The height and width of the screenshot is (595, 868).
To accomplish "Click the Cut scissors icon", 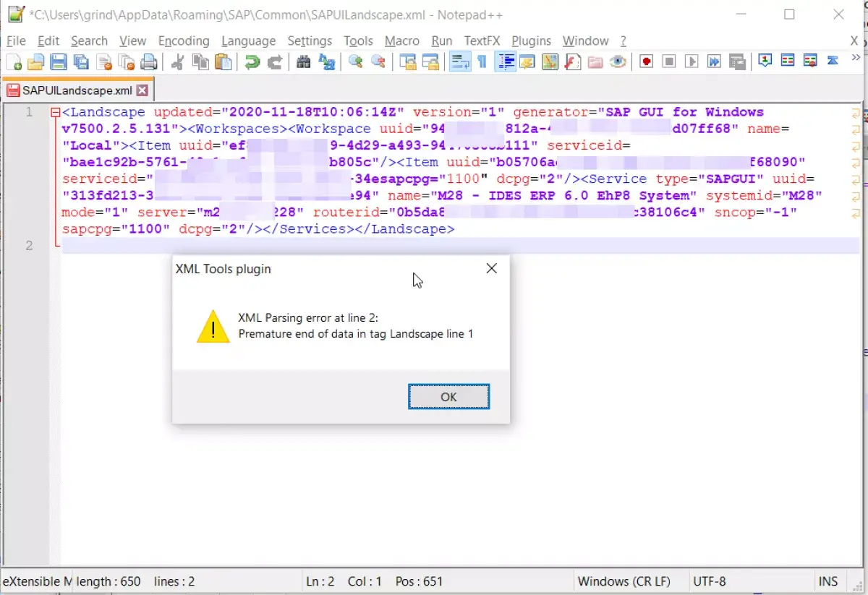I will click(x=177, y=62).
